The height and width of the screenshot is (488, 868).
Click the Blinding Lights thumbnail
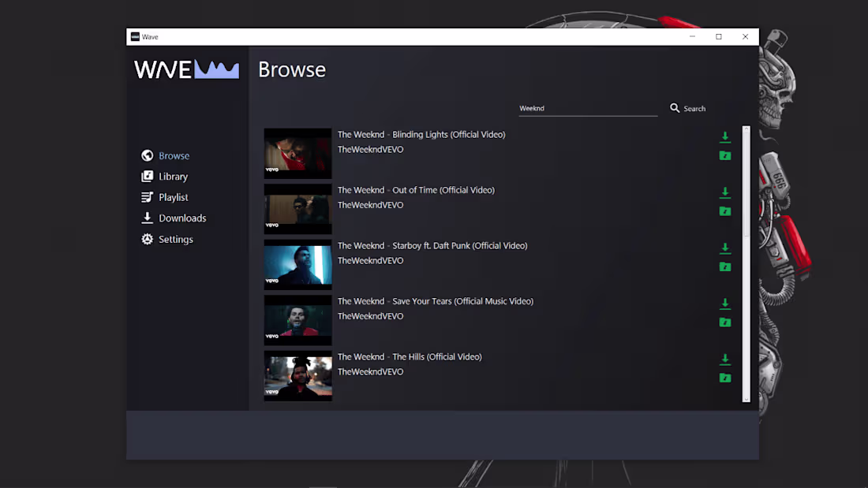pyautogui.click(x=297, y=153)
